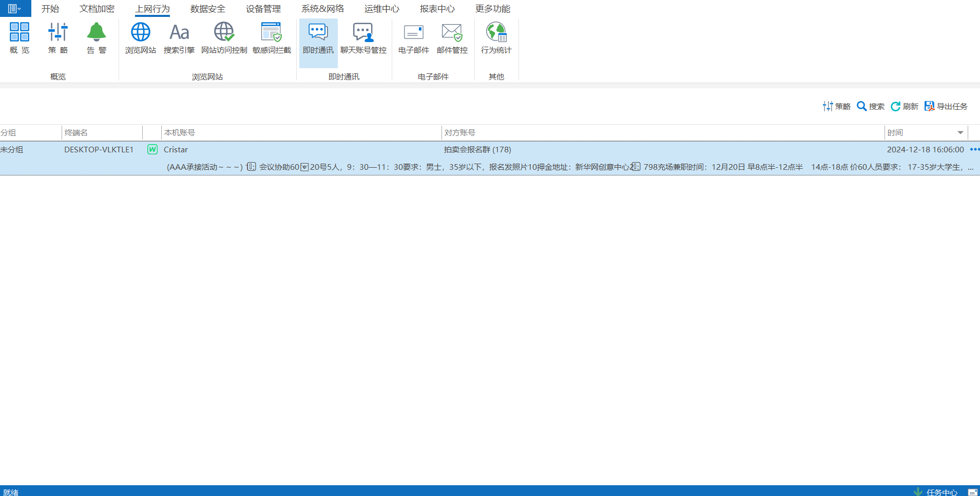980x496 pixels.
Task: Click the 刷新 refresh button
Action: click(x=905, y=106)
